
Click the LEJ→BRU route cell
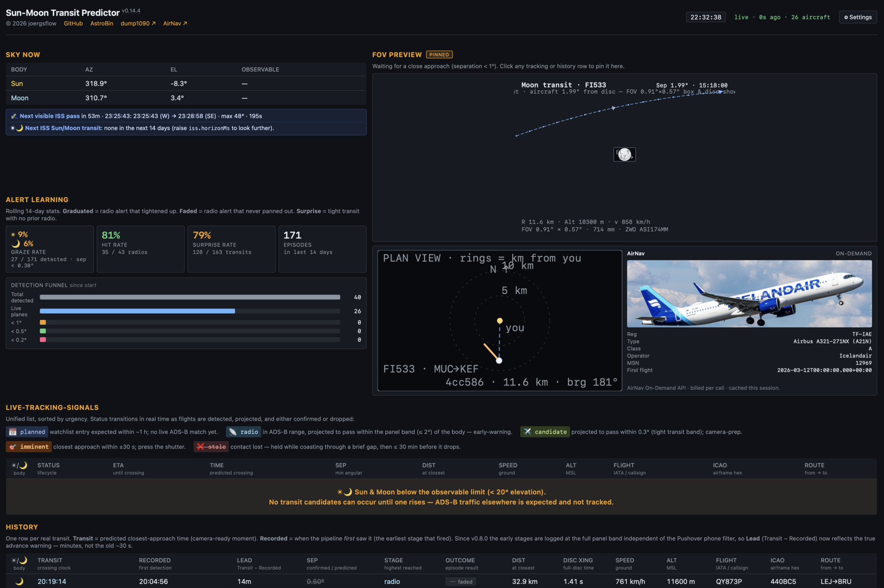pyautogui.click(x=836, y=582)
